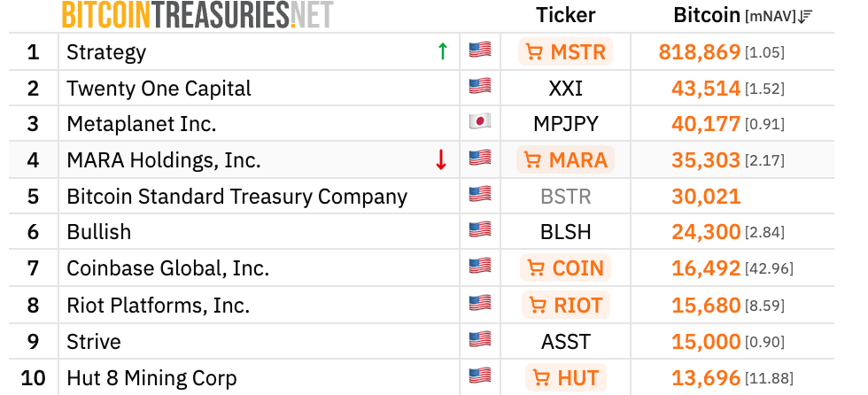Select the COIN cart ticker button
The width and height of the screenshot is (868, 395).
point(565,267)
